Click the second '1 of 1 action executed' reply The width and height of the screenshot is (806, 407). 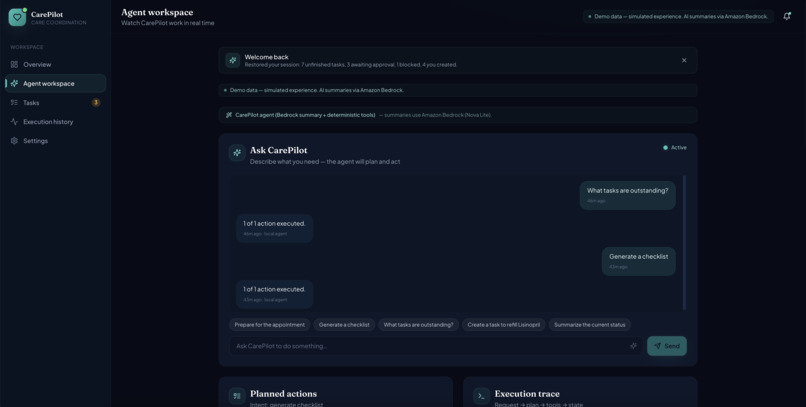274,294
